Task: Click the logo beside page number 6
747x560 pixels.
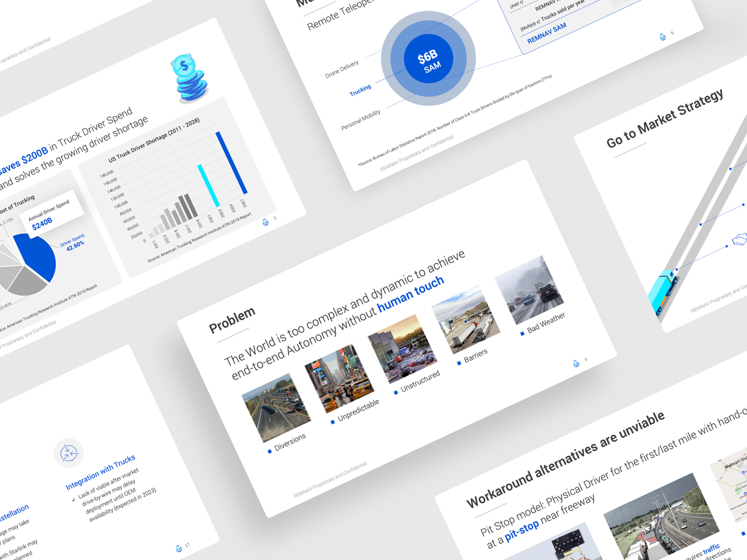Action: pyautogui.click(x=663, y=37)
